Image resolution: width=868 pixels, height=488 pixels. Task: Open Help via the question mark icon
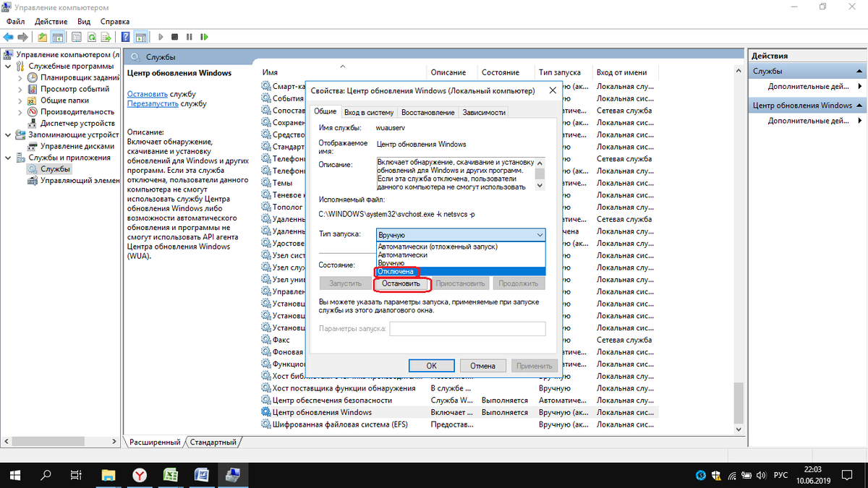click(126, 37)
